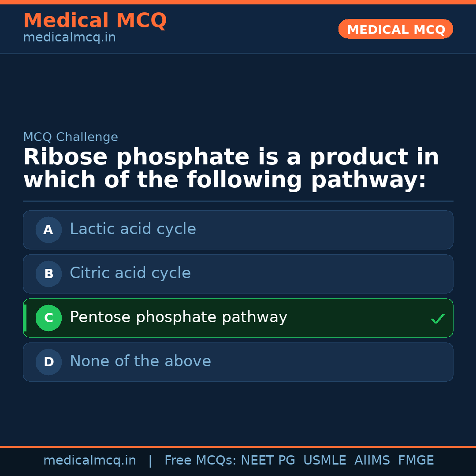476x476 pixels.
Task: Click the orange MEDICAL MCQ badge
Action: pos(395,29)
